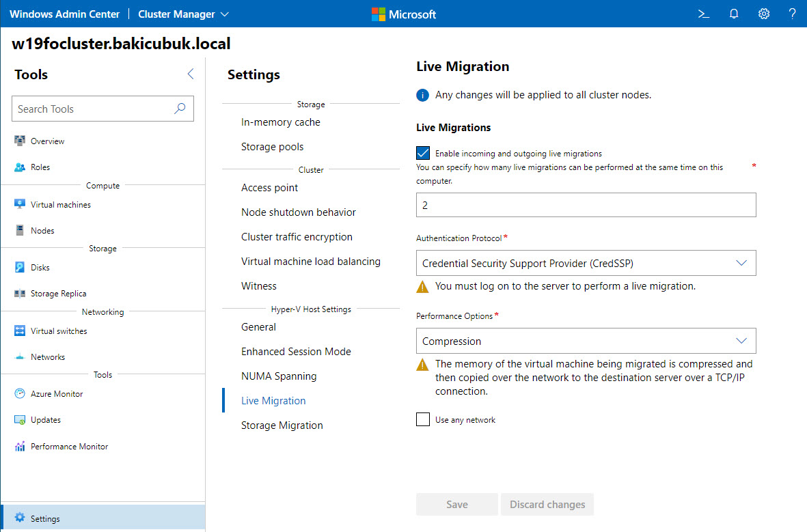Click the Search Tools input field
The image size is (807, 532).
102,109
